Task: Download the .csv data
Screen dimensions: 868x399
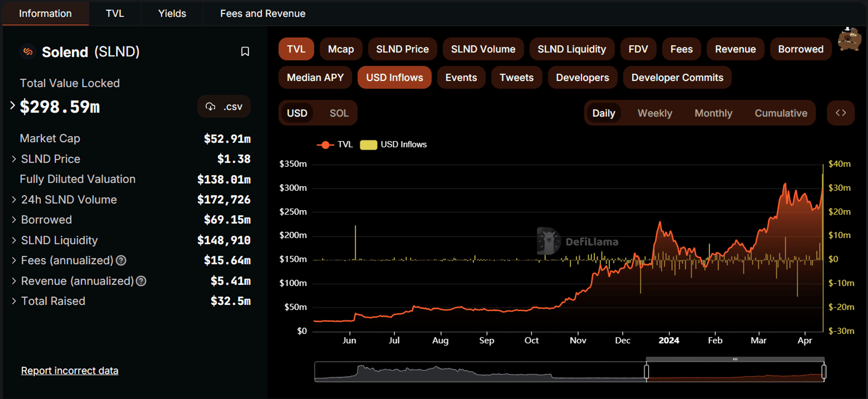Action: point(224,107)
